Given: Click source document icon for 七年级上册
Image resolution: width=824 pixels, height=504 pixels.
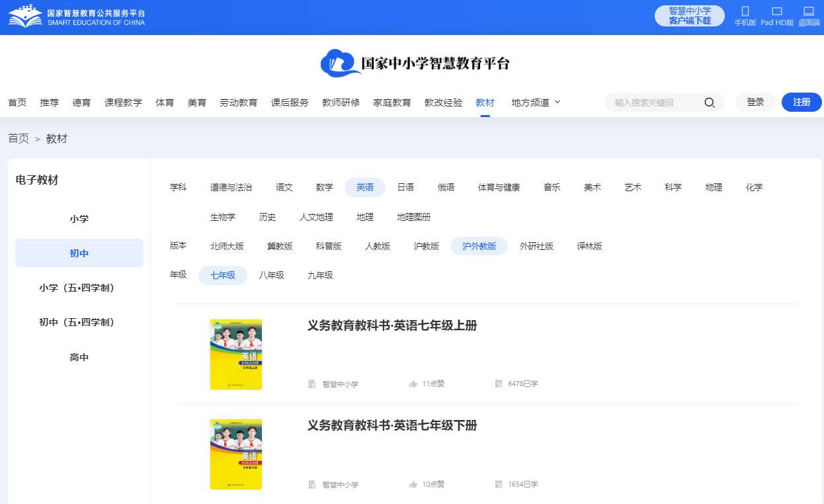Looking at the screenshot, I should point(312,384).
